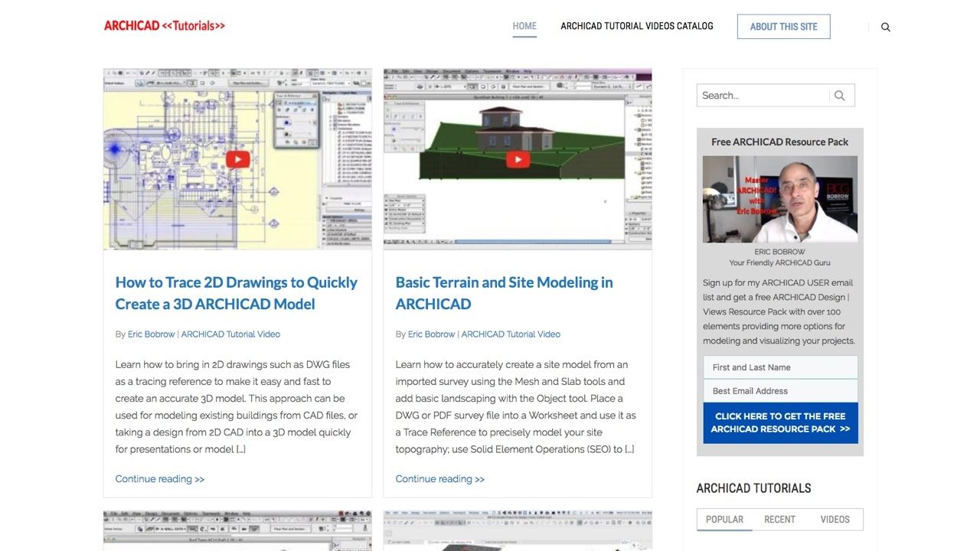Open ARCHICAD TUTORIAL VIDEOS CATALOG menu
Screen dimensions: 980x551
click(x=637, y=26)
